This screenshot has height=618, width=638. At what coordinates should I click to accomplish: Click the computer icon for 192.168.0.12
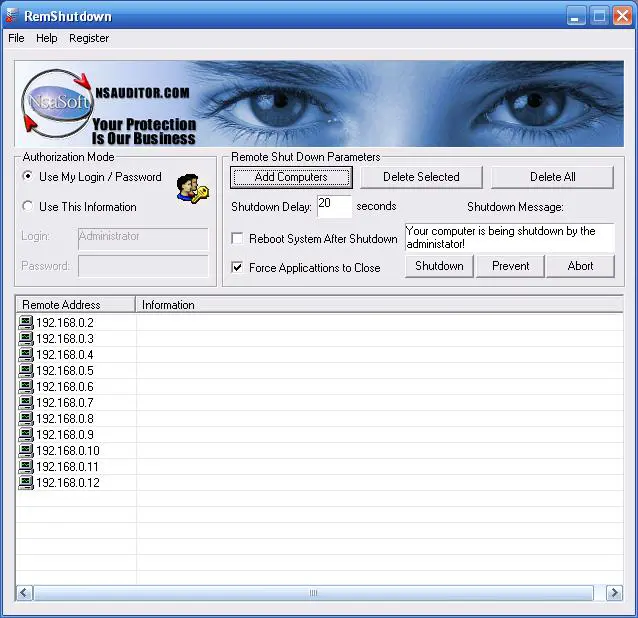26,483
